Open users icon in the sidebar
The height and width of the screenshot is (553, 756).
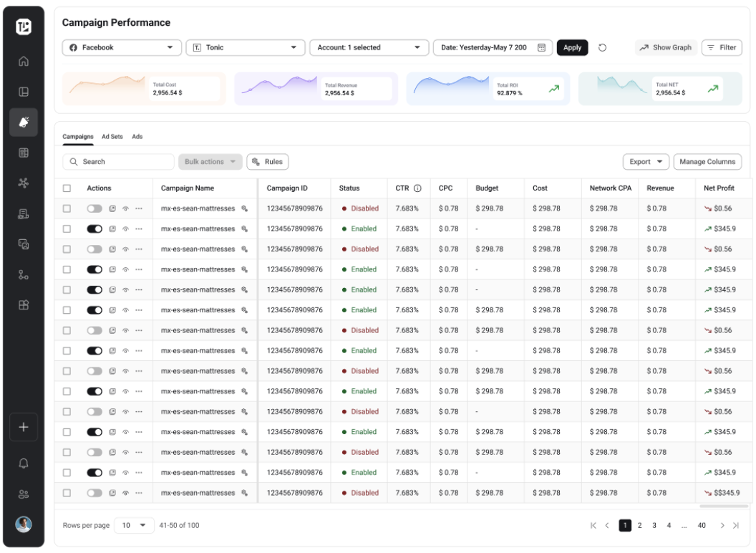click(24, 494)
